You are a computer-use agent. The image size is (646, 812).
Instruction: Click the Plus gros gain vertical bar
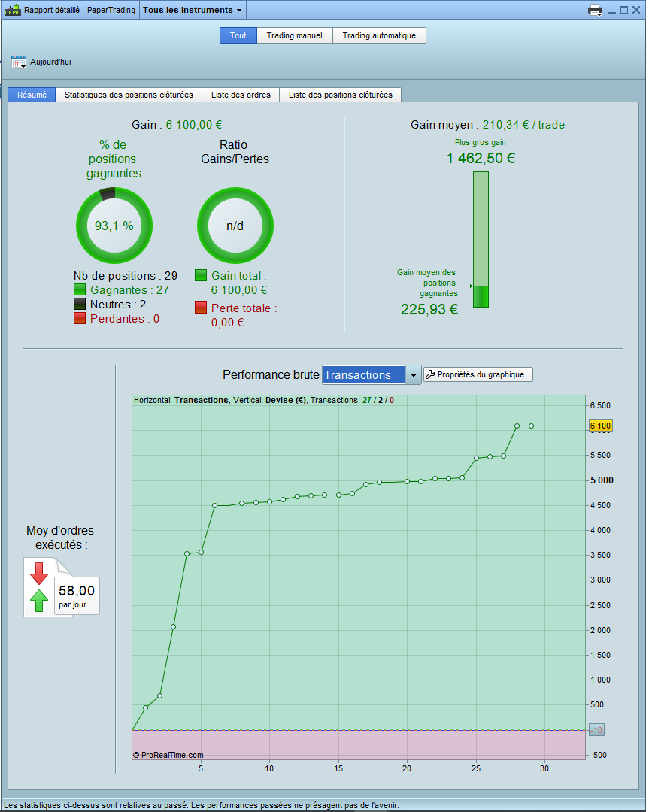point(481,239)
